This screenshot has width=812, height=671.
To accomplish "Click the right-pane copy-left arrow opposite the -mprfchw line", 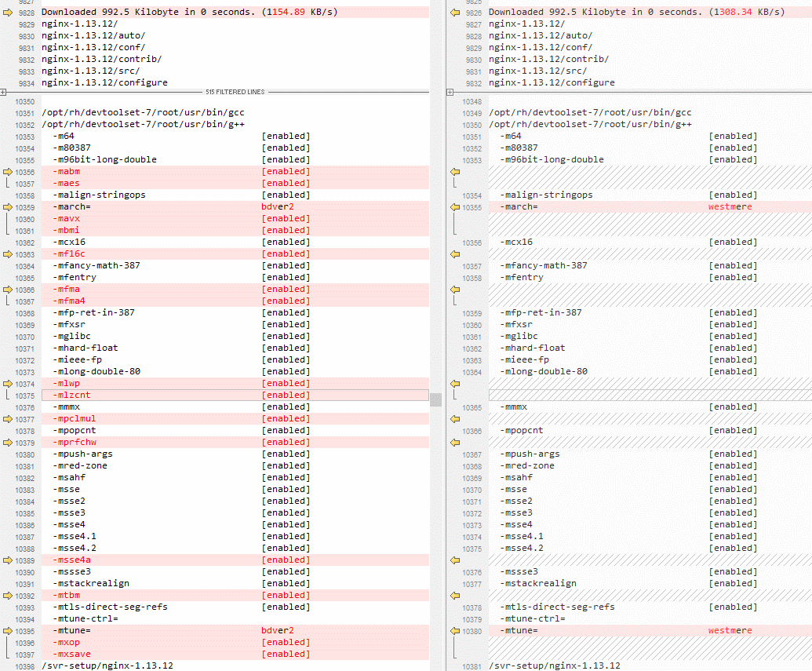I will pos(455,443).
